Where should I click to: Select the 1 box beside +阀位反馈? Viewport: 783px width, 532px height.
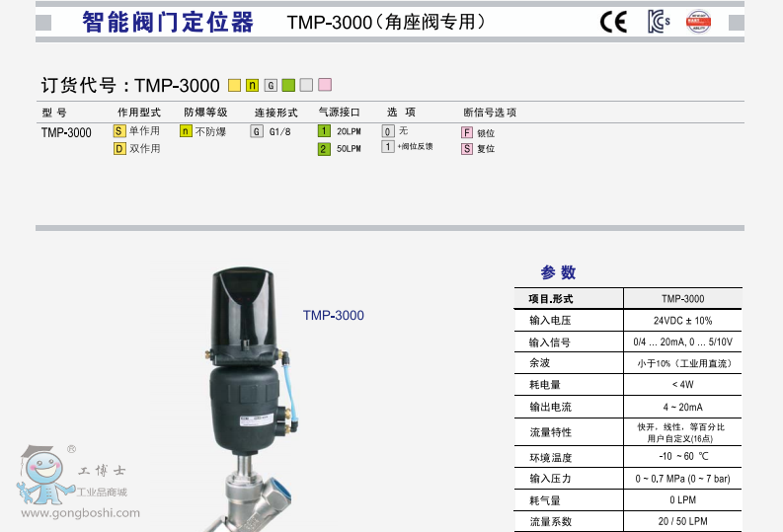coord(388,147)
